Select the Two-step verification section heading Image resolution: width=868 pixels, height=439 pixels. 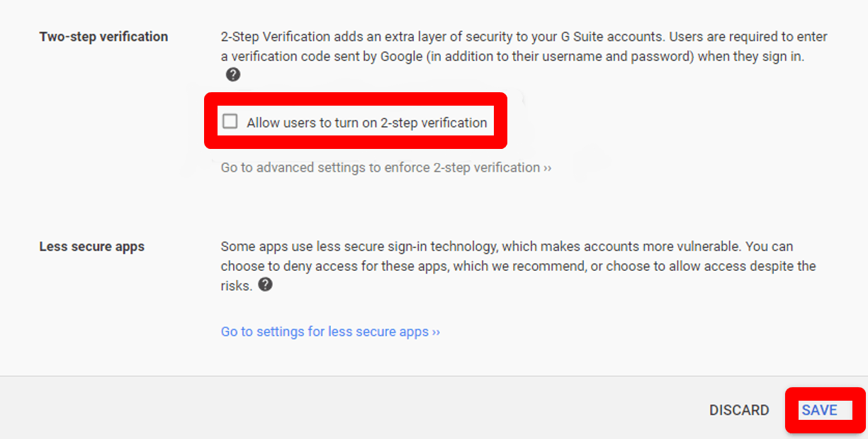pyautogui.click(x=103, y=36)
